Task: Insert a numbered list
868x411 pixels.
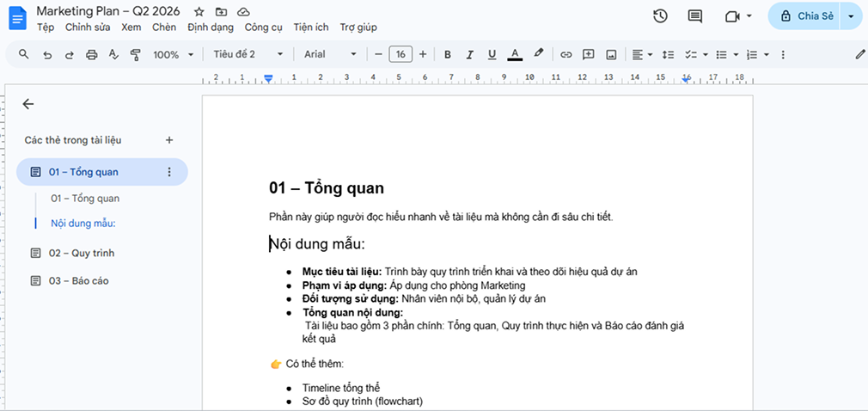Action: [752, 54]
